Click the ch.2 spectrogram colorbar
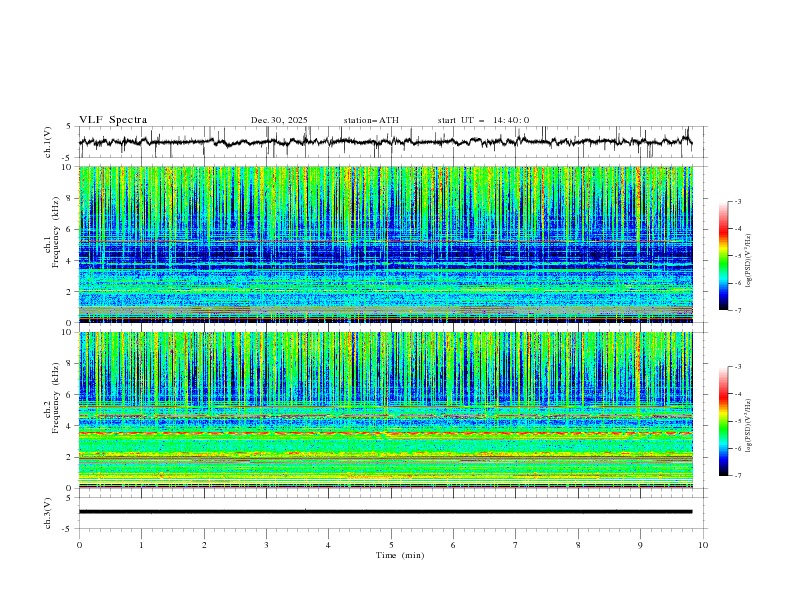 (723, 421)
